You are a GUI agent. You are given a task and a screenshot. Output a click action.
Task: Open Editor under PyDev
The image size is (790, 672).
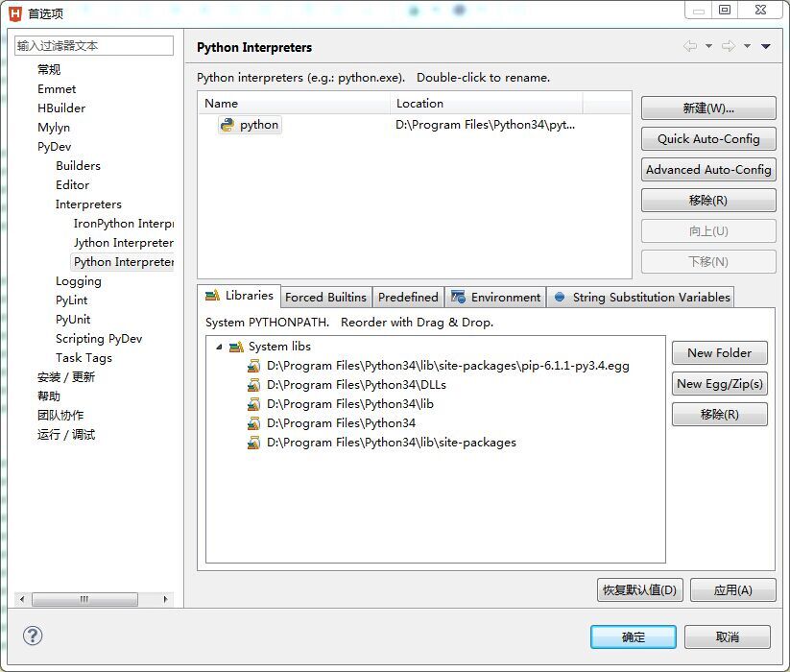pos(73,185)
